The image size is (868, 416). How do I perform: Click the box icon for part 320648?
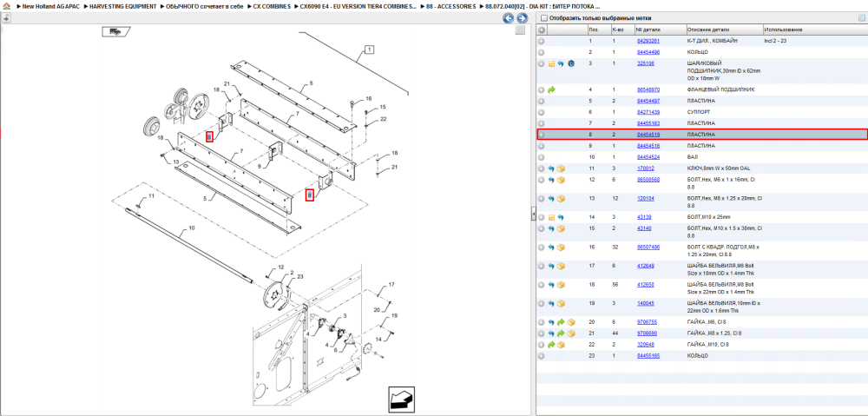[561, 345]
